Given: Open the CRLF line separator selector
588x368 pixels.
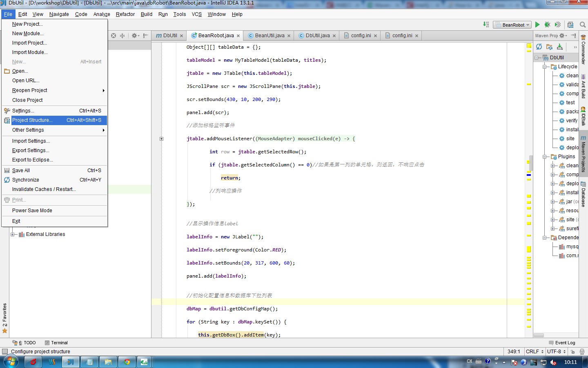Looking at the screenshot, I should point(535,351).
